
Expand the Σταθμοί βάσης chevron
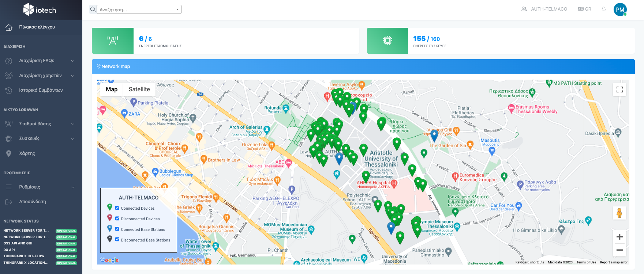point(72,124)
